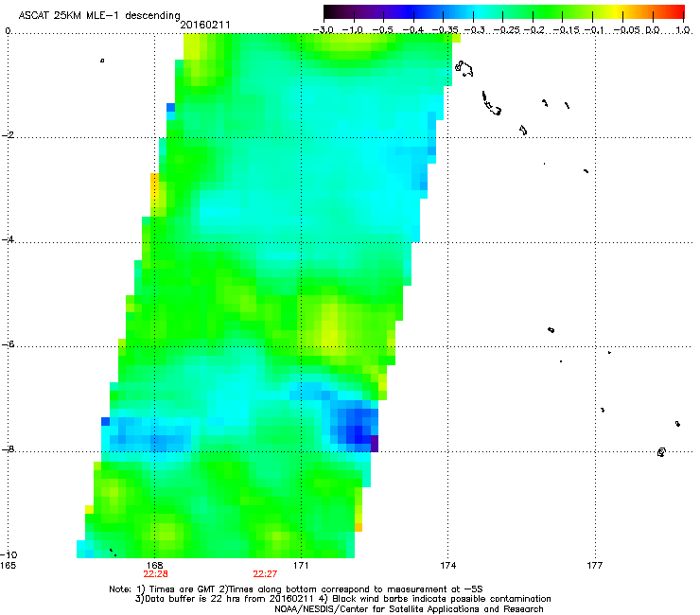
Task: Click the latitude label -10
Action: click(x=9, y=554)
